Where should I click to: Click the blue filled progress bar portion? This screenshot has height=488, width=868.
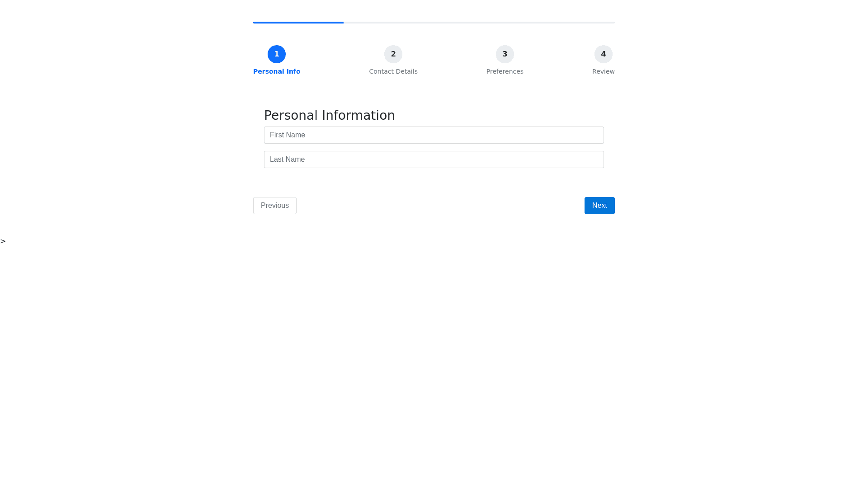tap(298, 22)
